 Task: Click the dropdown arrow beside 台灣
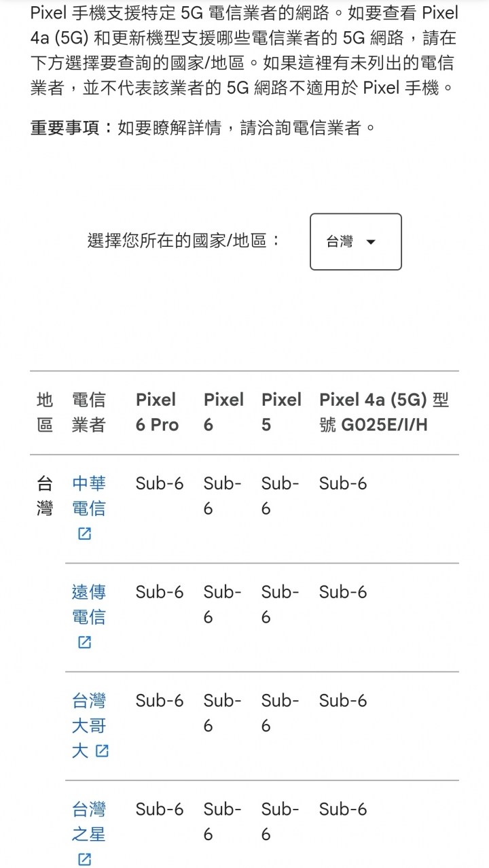click(x=371, y=242)
